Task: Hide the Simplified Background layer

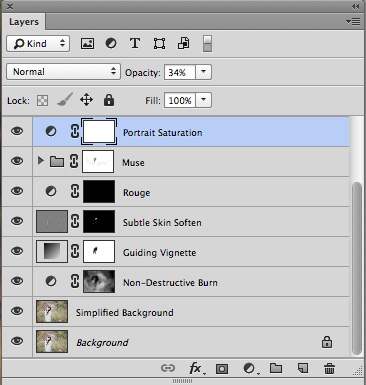Action: pos(17,311)
